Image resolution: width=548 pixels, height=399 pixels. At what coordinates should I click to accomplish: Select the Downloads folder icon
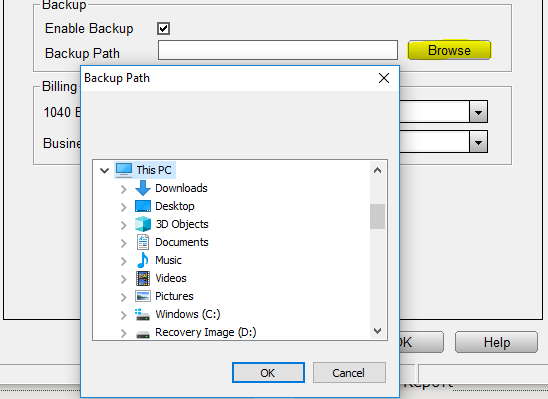click(143, 188)
